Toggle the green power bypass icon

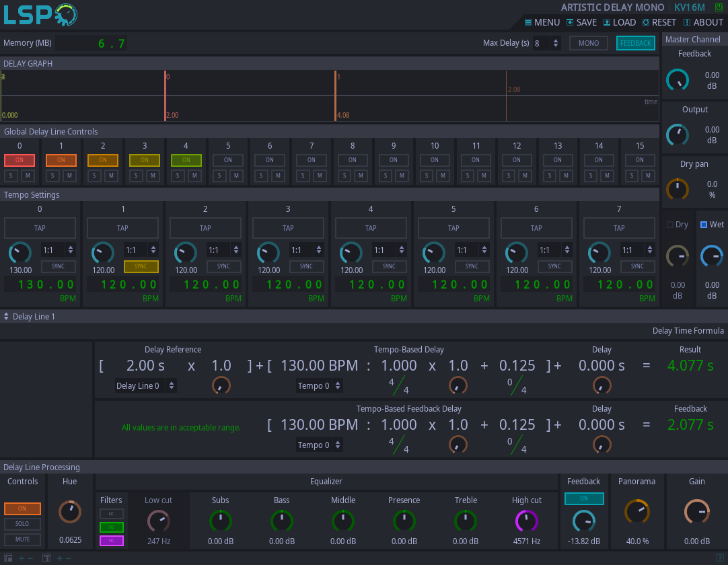719,7
